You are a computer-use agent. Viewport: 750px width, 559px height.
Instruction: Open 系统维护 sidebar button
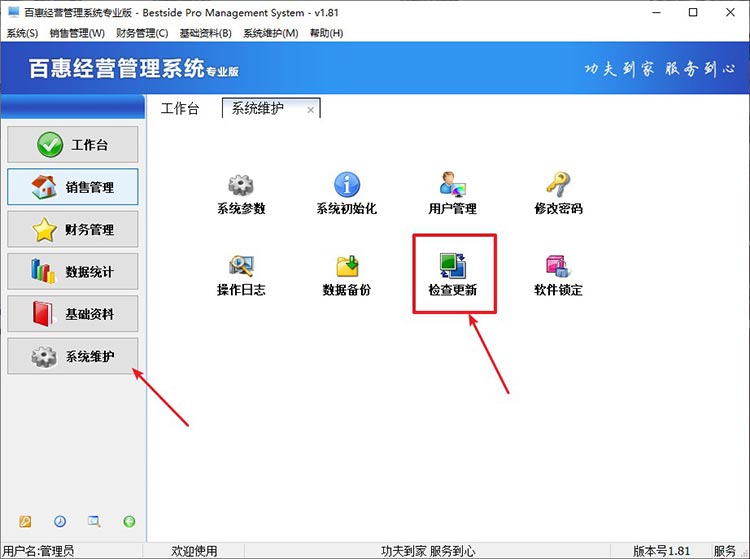coord(73,356)
